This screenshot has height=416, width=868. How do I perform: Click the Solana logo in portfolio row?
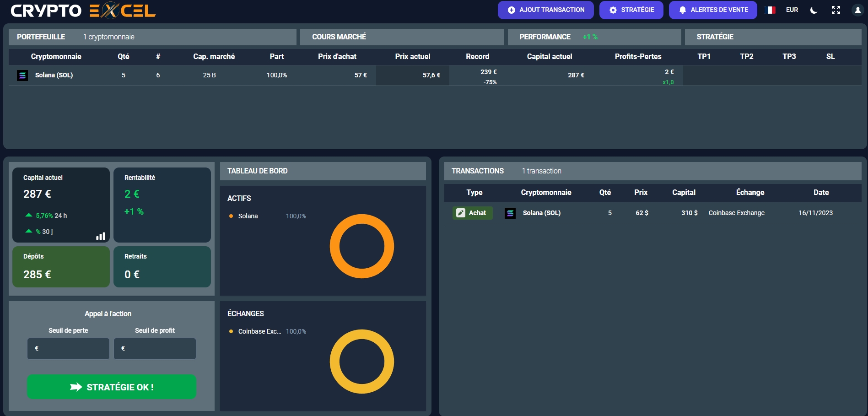[x=22, y=76]
